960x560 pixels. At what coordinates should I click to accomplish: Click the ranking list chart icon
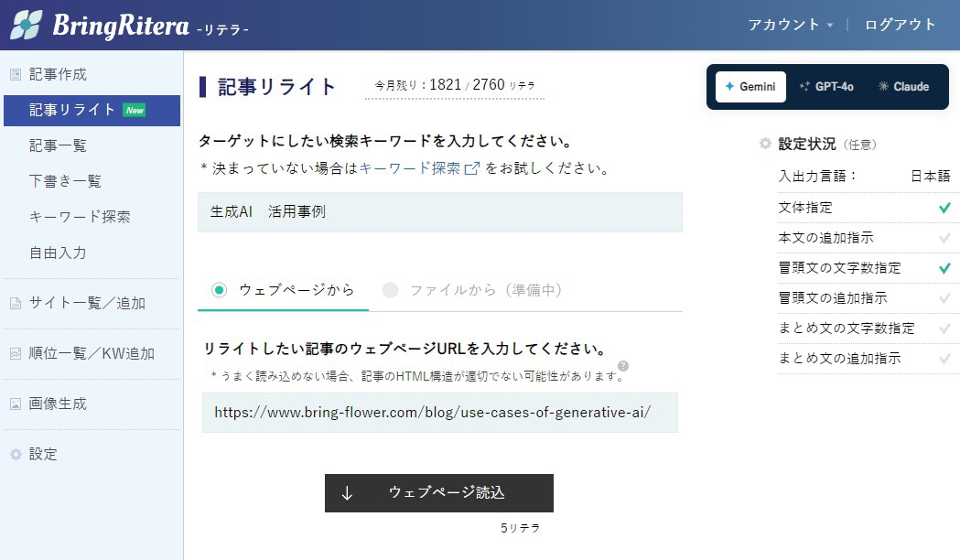pyautogui.click(x=16, y=353)
